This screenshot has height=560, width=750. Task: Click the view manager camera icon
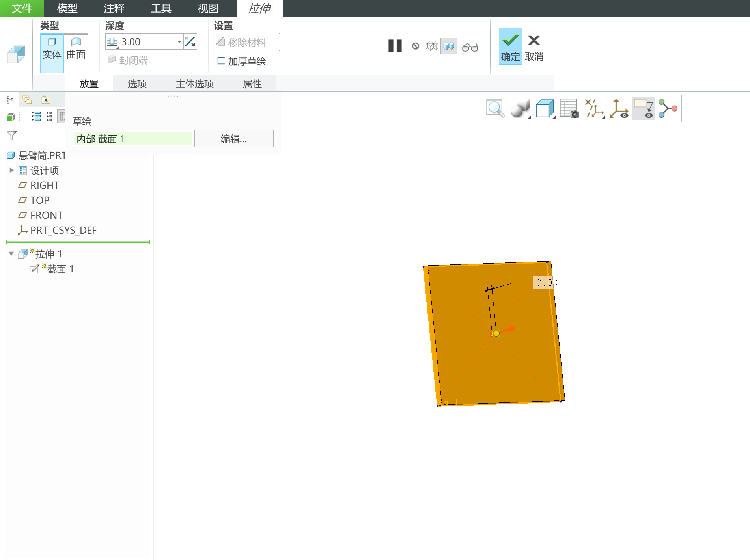[570, 108]
